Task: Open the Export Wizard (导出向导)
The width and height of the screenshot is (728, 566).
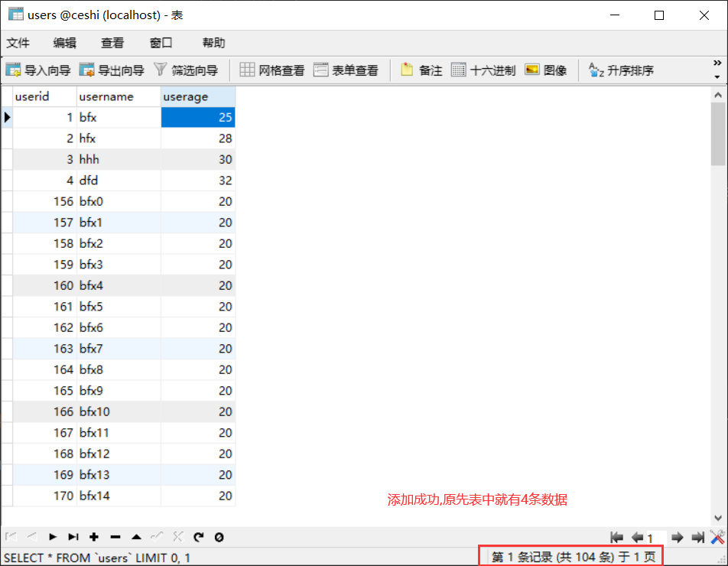Action: pyautogui.click(x=112, y=70)
